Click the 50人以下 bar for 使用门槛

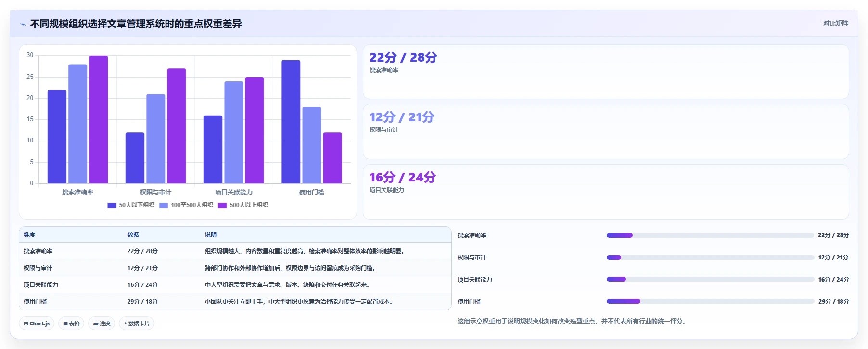[291, 122]
